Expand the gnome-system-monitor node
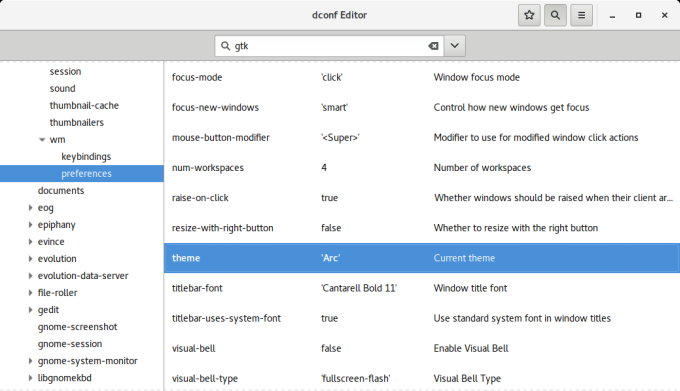 (30, 361)
